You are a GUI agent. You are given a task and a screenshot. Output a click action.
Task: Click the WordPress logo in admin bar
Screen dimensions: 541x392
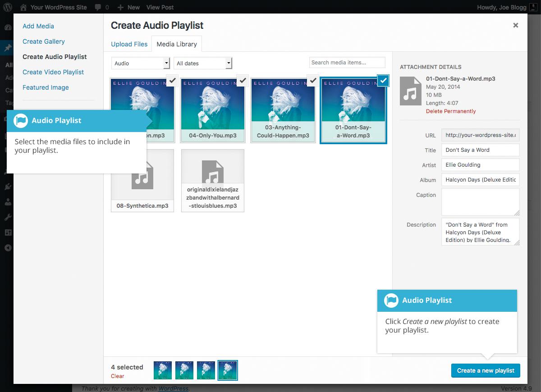[x=8, y=7]
